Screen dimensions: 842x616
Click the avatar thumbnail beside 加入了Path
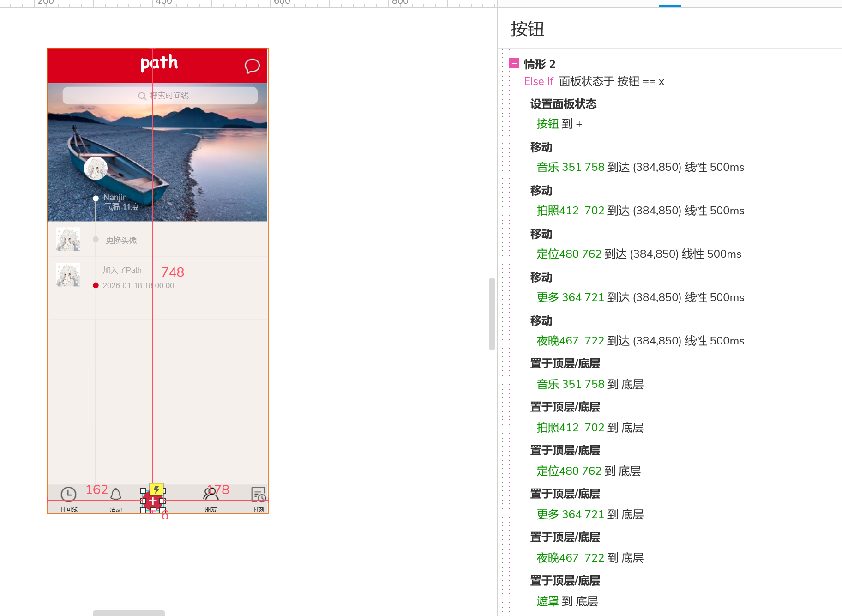68,275
